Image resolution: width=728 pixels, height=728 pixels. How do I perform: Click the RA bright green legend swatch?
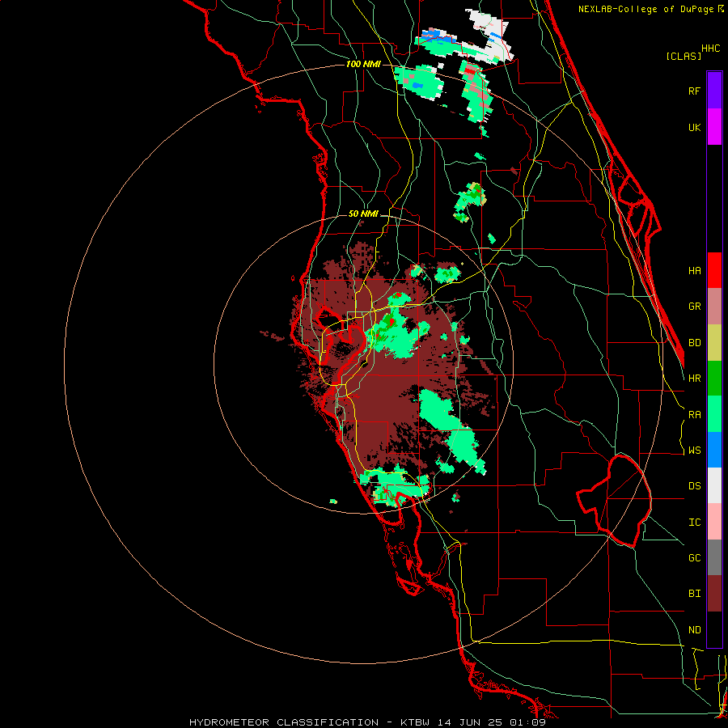(714, 414)
